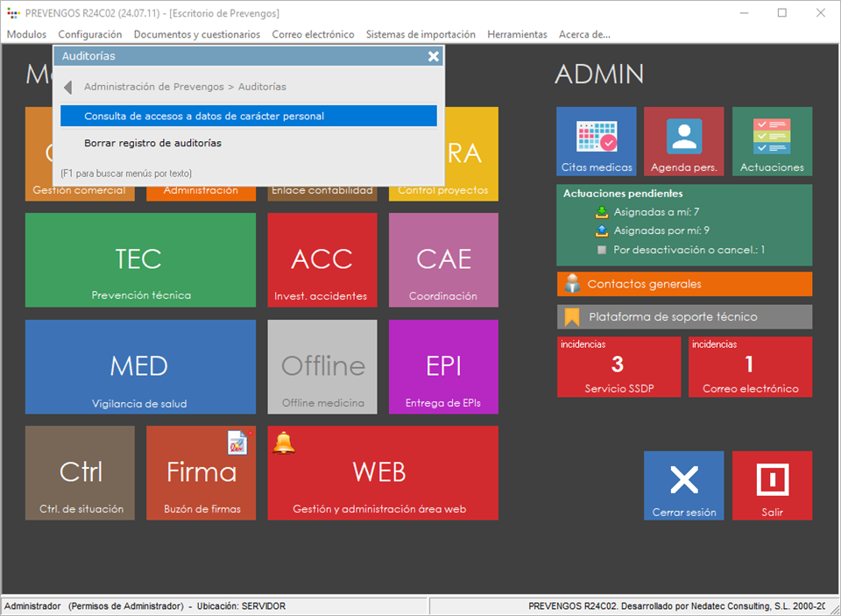Open Servicio SSDP incidencias tile
Screen dimensions: 841x616
pos(618,366)
